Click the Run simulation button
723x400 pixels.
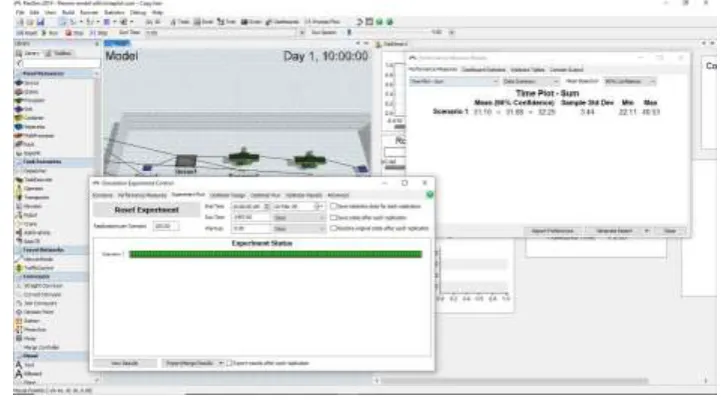[50, 33]
